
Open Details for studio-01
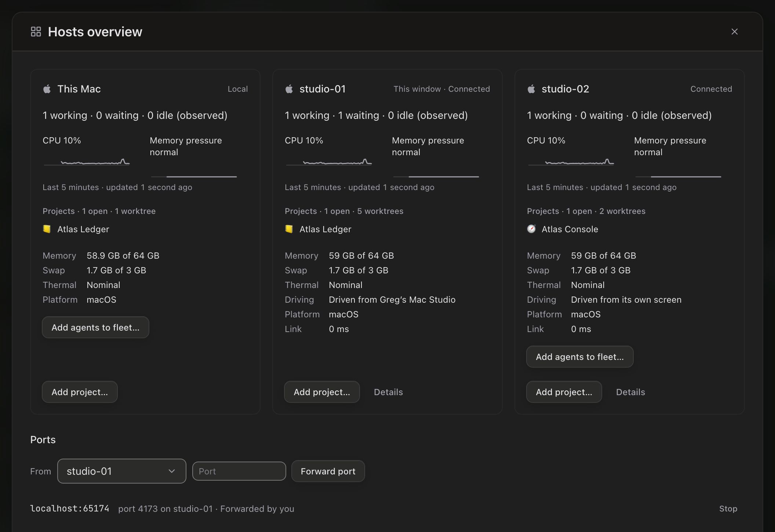coord(388,392)
